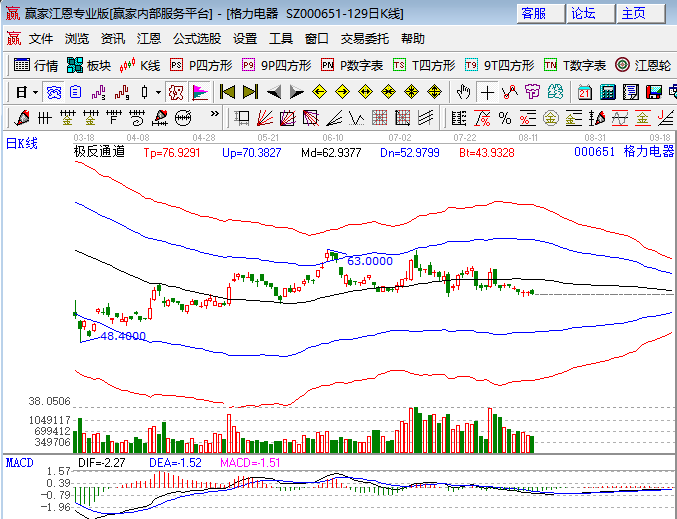Image resolution: width=677 pixels, height=519 pixels.
Task: Open the notepad document icon
Action: click(631, 92)
